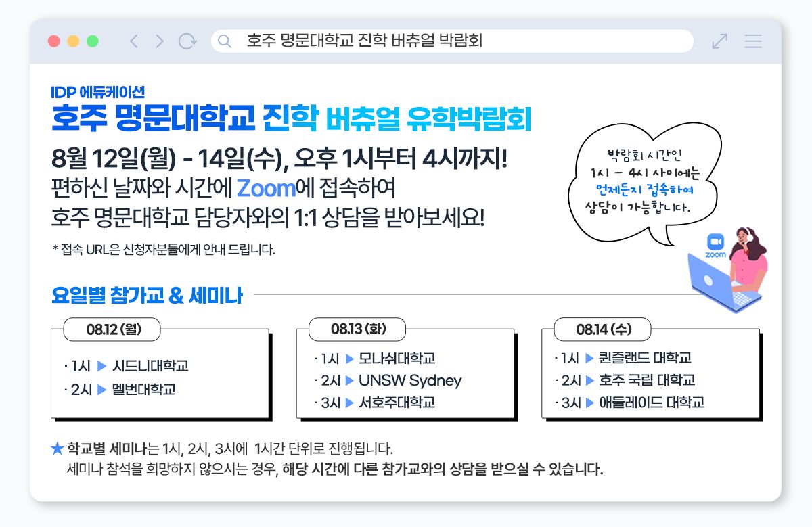
Task: Click the browser back arrow icon
Action: coord(133,41)
